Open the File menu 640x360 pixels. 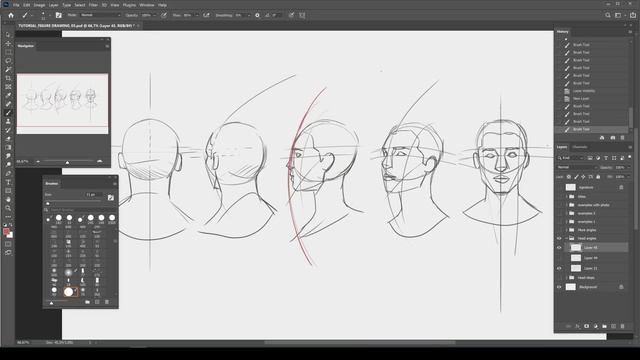(16, 5)
